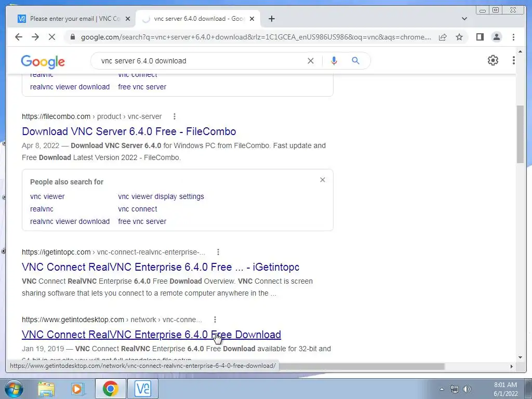
Task: Click the igetintopc.com breadcrumb URL
Action: 113,252
